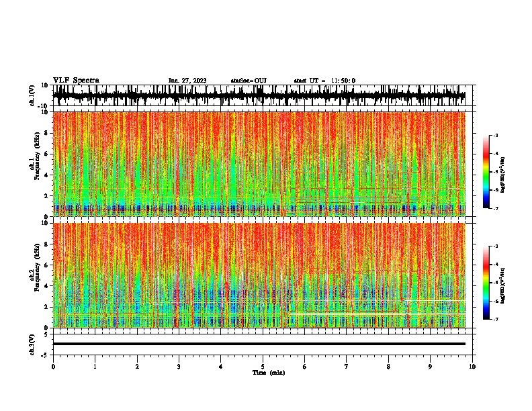Click the time axis tick label 3

[179, 367]
